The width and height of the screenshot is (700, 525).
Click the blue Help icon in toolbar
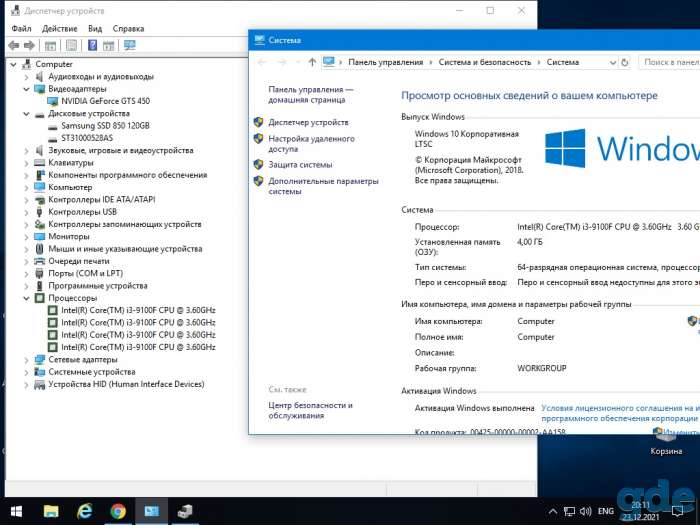pyautogui.click(x=92, y=45)
